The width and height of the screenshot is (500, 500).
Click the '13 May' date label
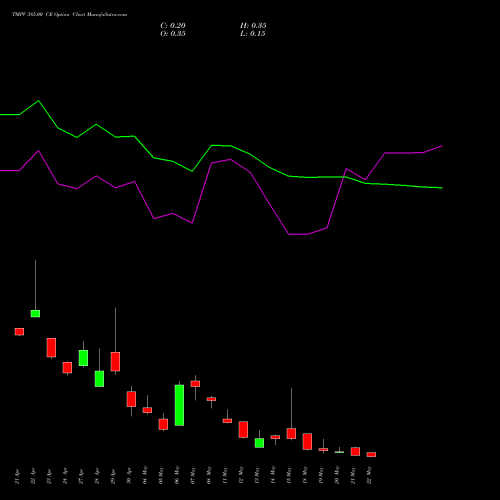(257, 475)
